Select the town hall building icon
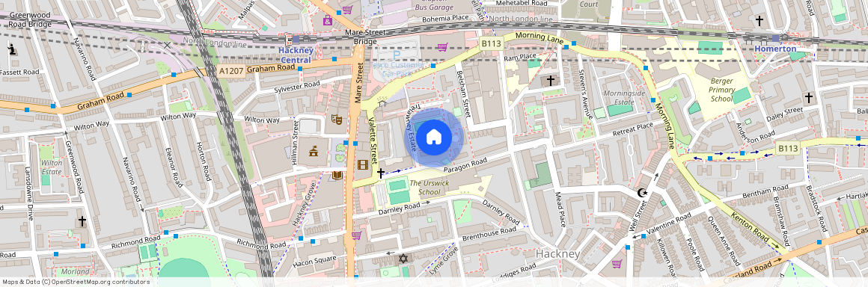 coord(314,150)
